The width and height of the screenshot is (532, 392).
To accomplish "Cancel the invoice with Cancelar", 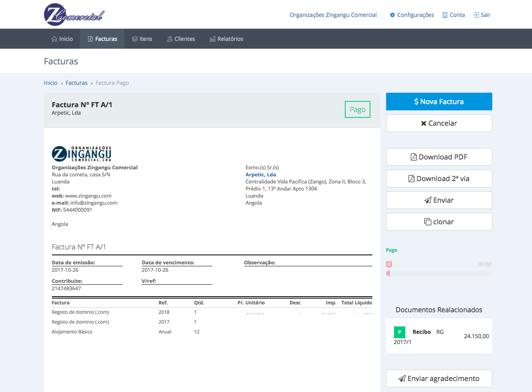I will pyautogui.click(x=439, y=123).
